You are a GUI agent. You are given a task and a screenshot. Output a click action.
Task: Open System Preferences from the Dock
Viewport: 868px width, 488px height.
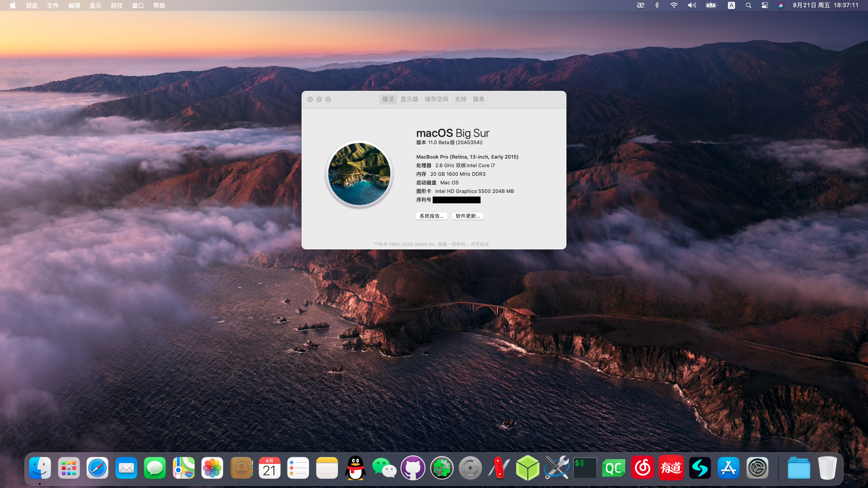[x=757, y=468]
